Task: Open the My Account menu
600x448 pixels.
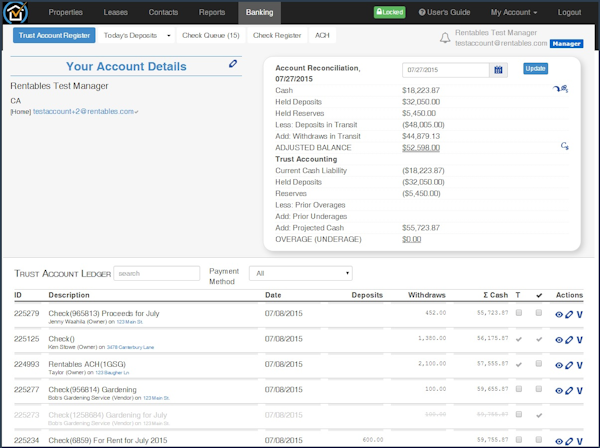Action: click(514, 12)
